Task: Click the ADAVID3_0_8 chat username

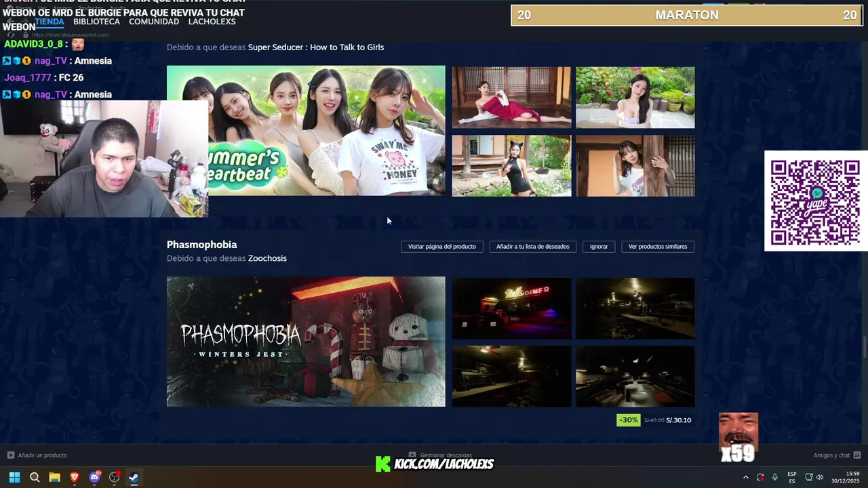Action: (x=33, y=44)
